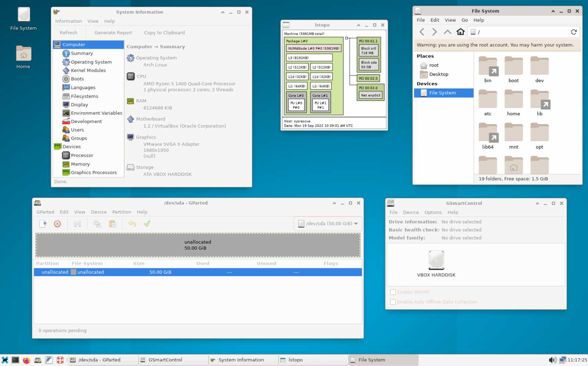The height and width of the screenshot is (366, 588).
Task: Click Copy to Clipboard in System Information
Action: [x=164, y=33]
